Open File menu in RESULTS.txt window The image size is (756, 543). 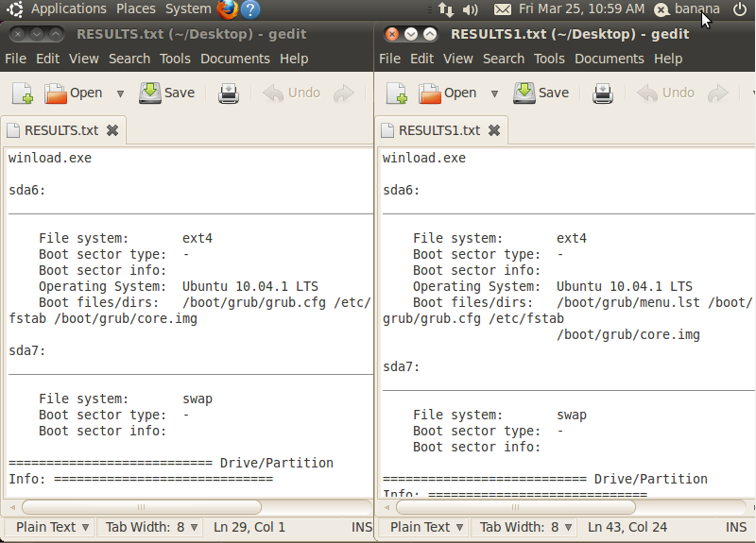coord(15,59)
